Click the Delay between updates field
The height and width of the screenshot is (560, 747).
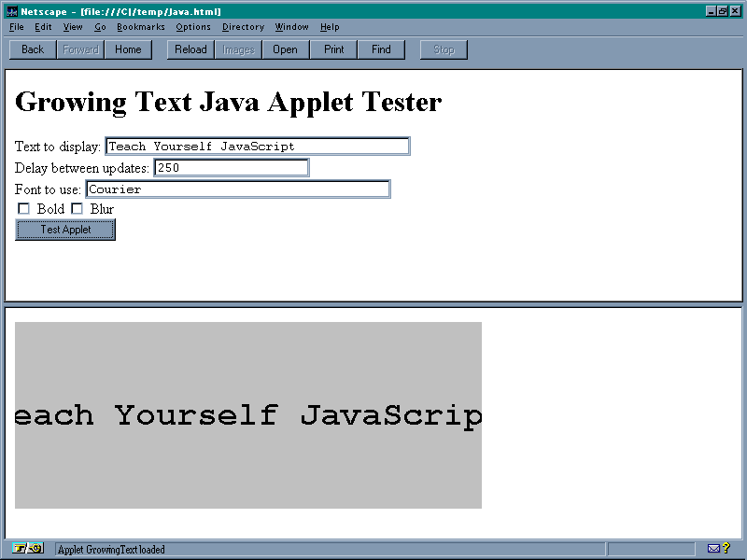(231, 168)
